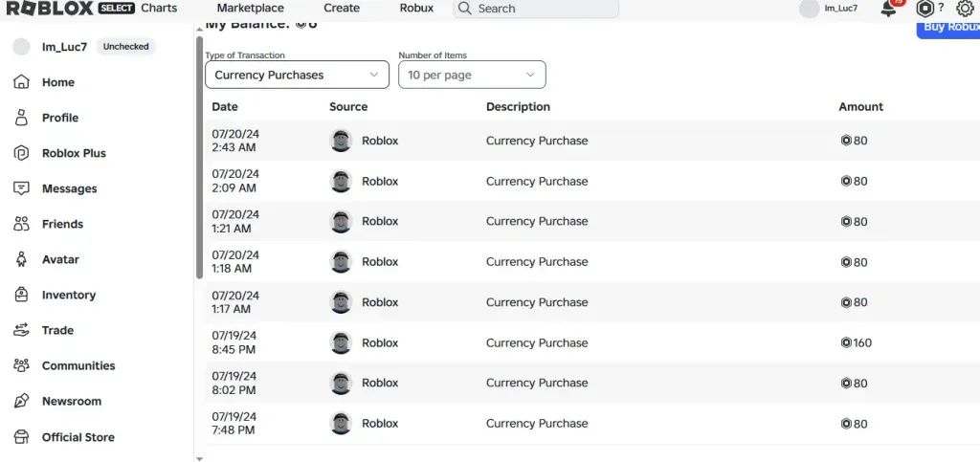Click the Inventory backpack icon in sidebar

pos(21,295)
